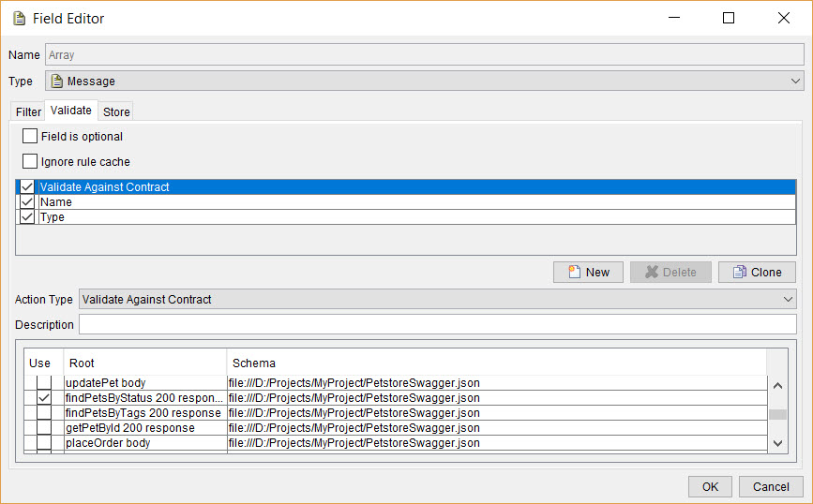The width and height of the screenshot is (813, 504).
Task: Select the placeOrder body root cell
Action: [x=145, y=443]
